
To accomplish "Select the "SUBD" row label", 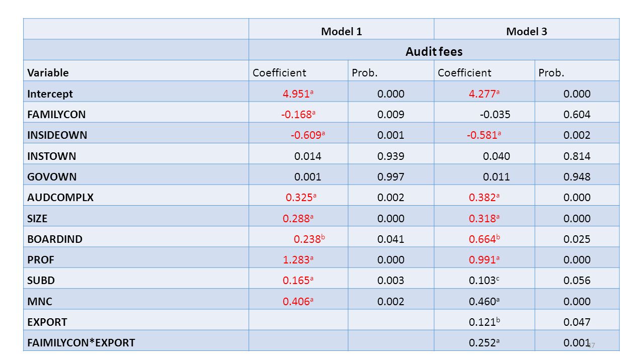I will pos(41,281).
